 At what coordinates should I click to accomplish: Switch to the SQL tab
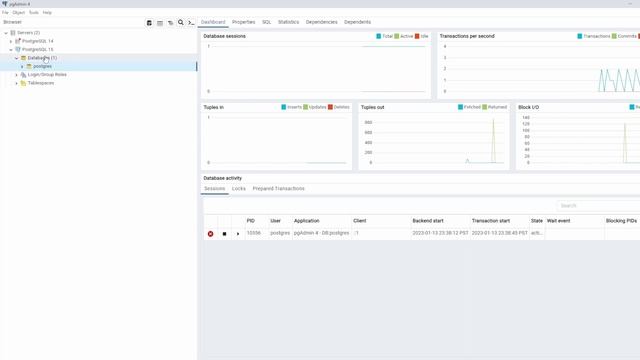click(267, 22)
